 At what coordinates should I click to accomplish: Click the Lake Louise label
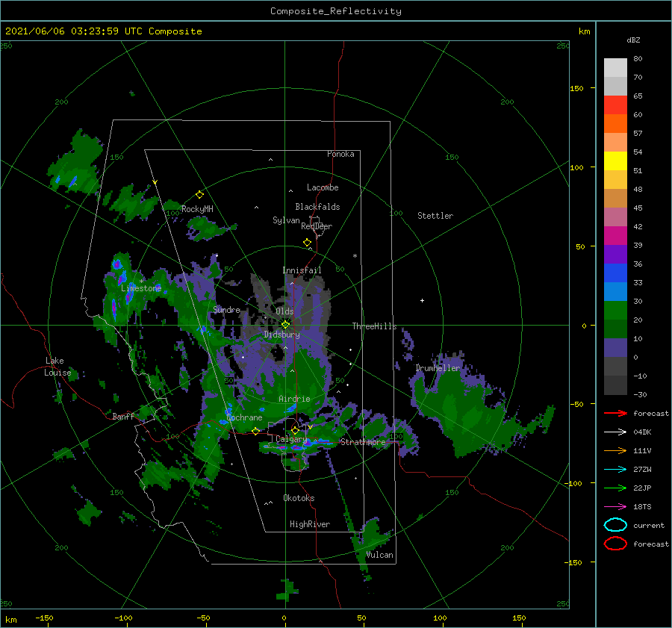point(57,367)
